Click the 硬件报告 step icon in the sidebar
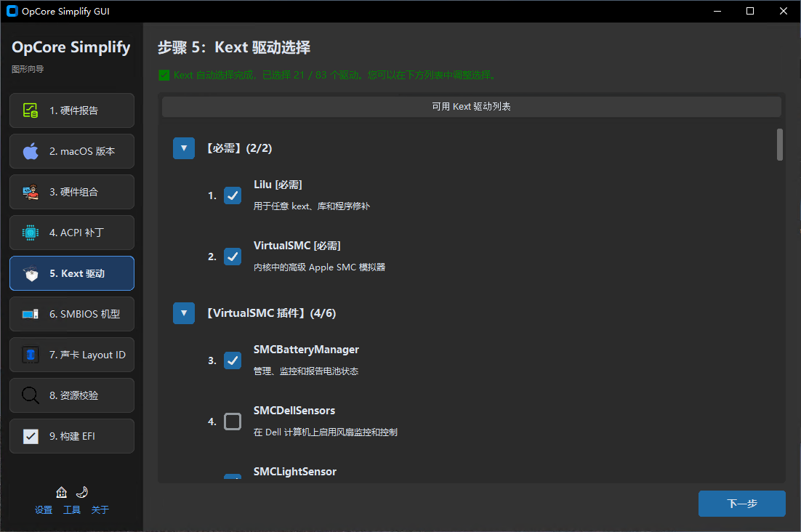 coord(30,110)
